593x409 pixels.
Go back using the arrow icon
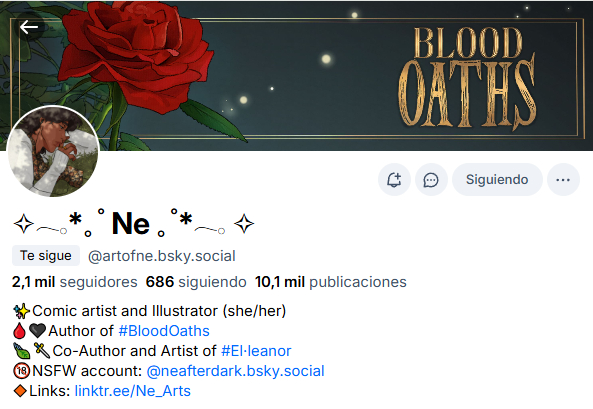29,27
